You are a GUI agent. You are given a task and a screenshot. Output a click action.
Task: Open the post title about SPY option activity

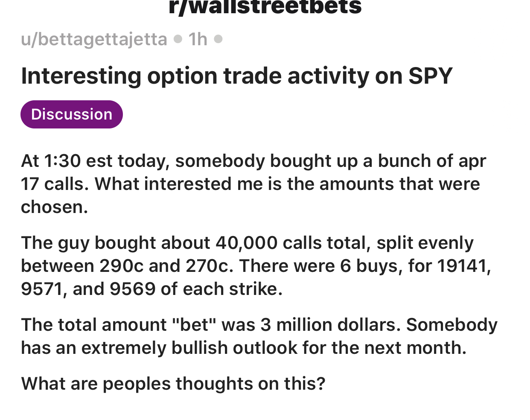click(236, 76)
